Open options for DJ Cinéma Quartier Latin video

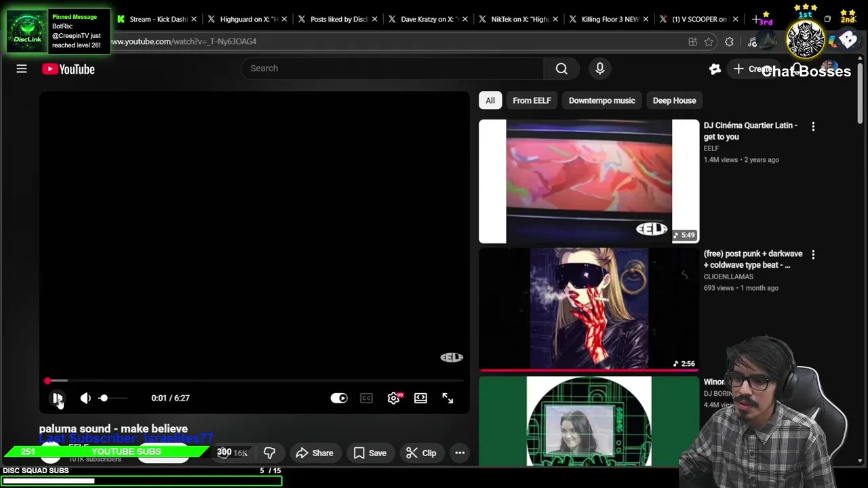tap(813, 126)
